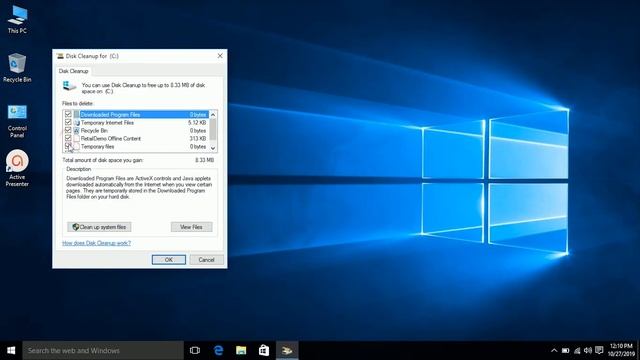Click the file list scrollbar thumb

[x=213, y=129]
